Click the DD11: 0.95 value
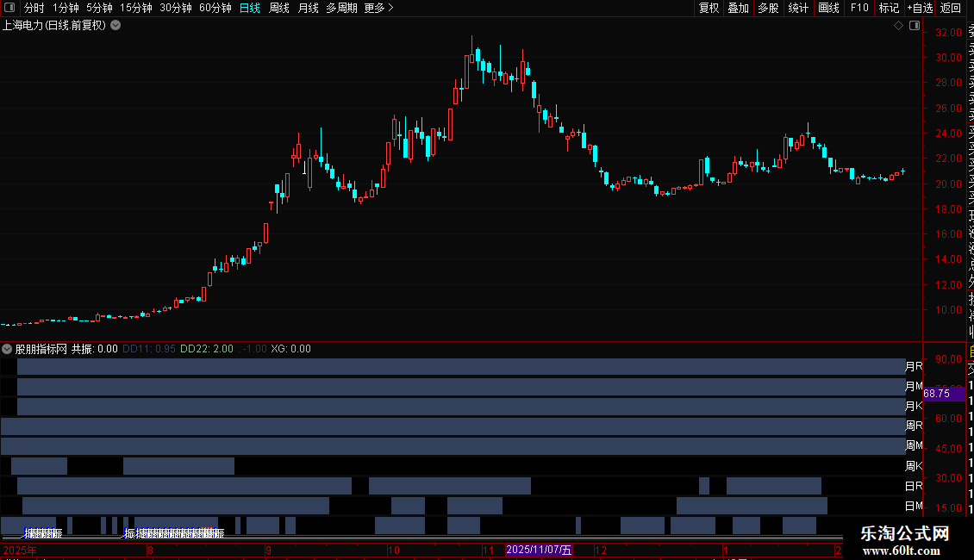 [x=149, y=349]
